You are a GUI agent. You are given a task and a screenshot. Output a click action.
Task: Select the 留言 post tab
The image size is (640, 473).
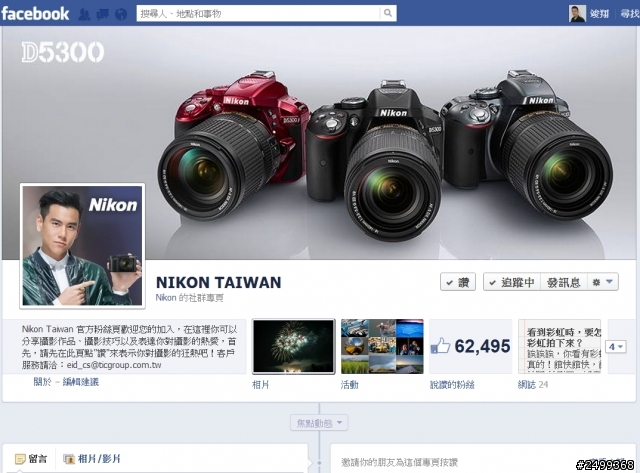click(x=31, y=459)
